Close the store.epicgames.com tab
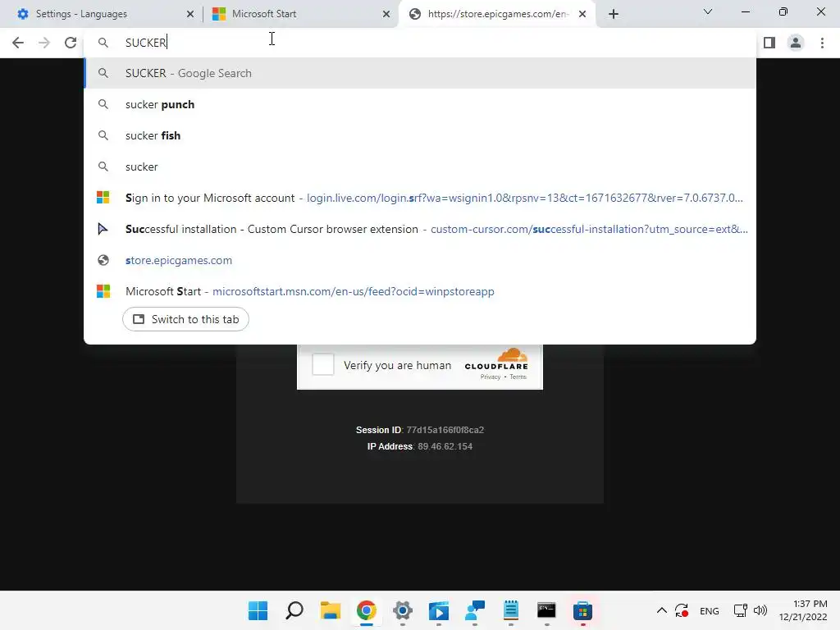The width and height of the screenshot is (840, 630). click(x=582, y=14)
